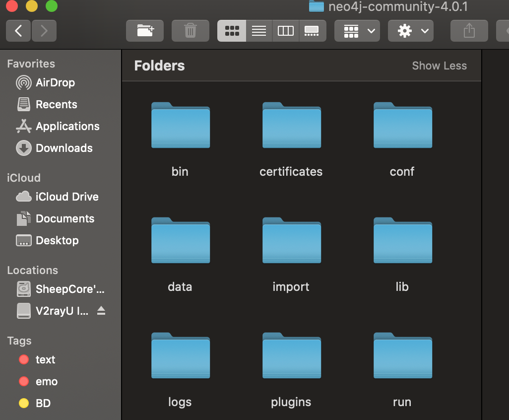Switch to icon view
This screenshot has width=509, height=420.
click(x=232, y=31)
